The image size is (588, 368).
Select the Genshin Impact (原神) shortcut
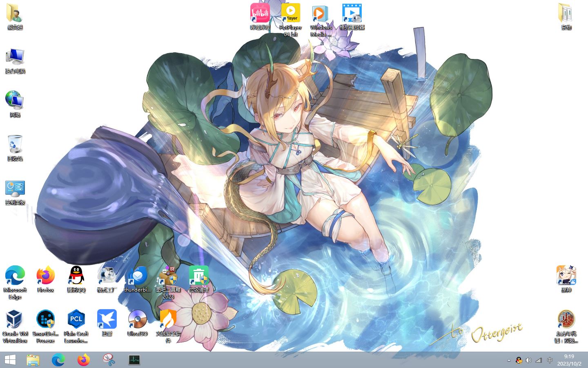pyautogui.click(x=566, y=276)
